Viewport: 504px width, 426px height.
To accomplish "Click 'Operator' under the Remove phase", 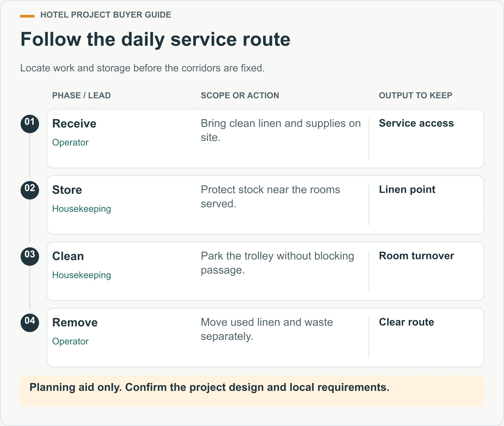I will (x=70, y=341).
